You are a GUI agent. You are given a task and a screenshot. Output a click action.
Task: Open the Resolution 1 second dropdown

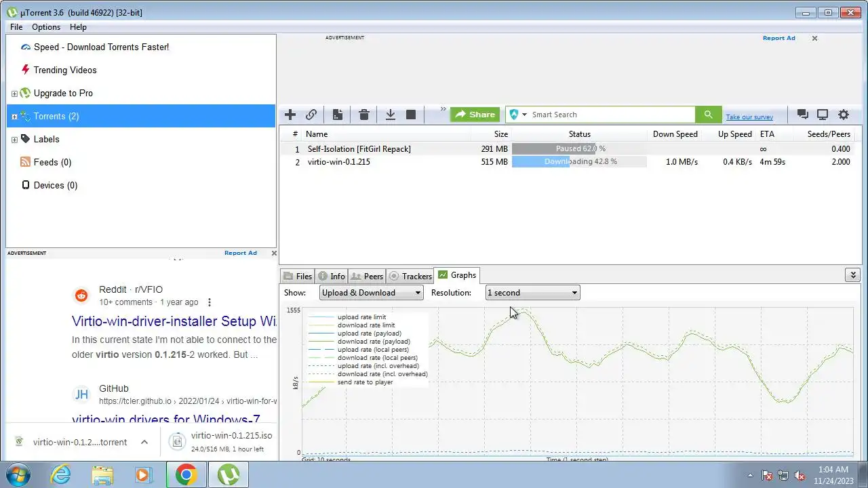pyautogui.click(x=533, y=293)
